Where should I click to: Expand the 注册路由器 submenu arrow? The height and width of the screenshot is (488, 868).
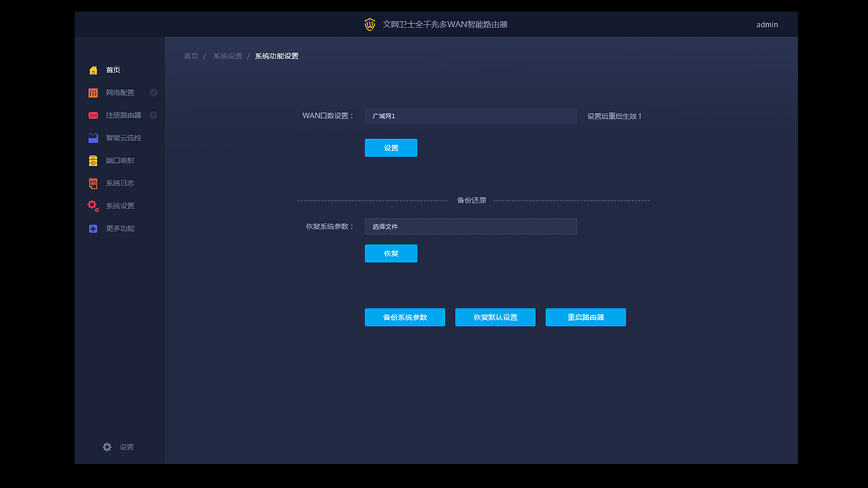pos(153,115)
